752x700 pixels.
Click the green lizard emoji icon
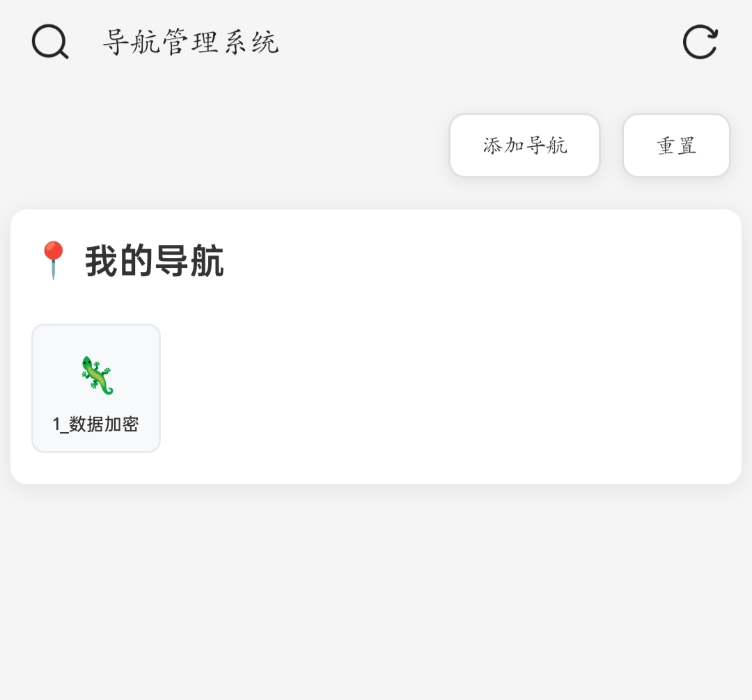97,375
